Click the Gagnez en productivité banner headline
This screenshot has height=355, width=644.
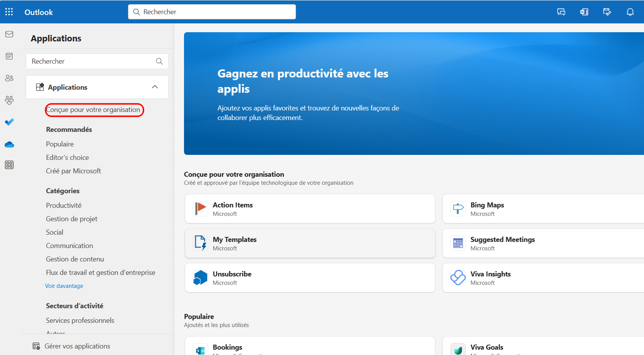pos(303,81)
